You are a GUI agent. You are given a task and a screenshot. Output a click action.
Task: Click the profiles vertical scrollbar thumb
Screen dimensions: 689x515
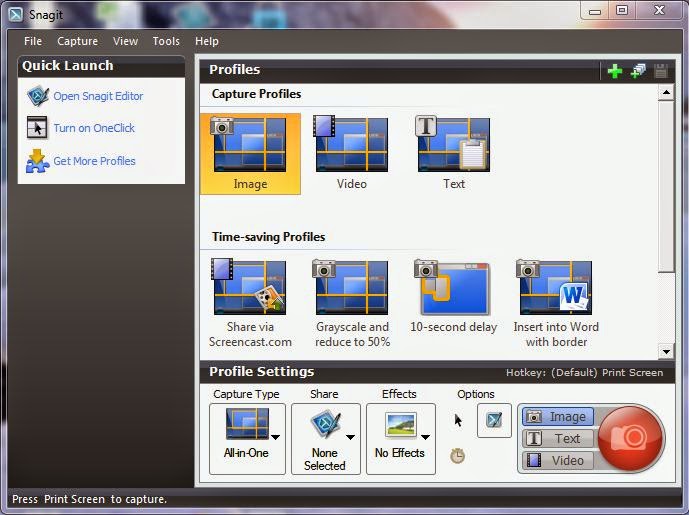[666, 186]
